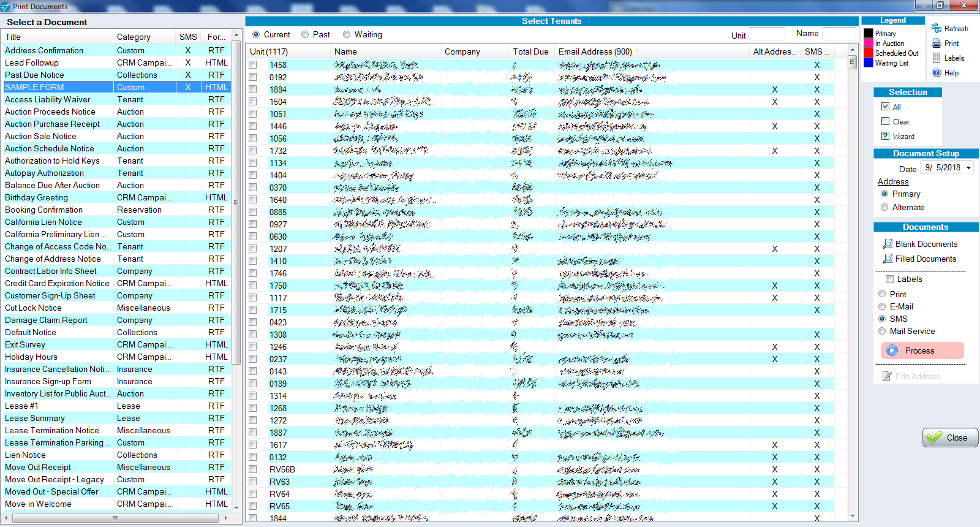980x527 pixels.
Task: Open Filled Documents icon
Action: point(888,259)
